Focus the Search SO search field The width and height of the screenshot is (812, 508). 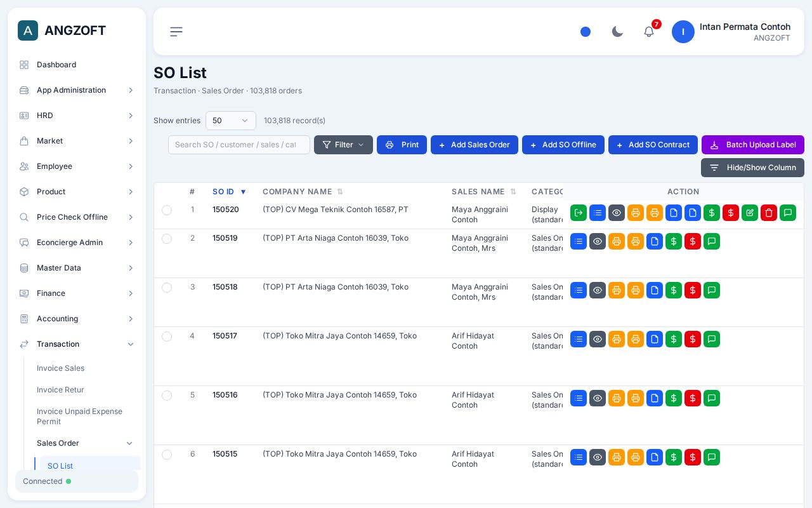(x=239, y=145)
